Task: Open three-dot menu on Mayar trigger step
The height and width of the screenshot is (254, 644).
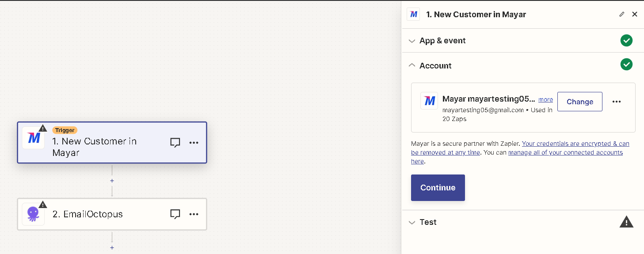Action: [x=194, y=143]
